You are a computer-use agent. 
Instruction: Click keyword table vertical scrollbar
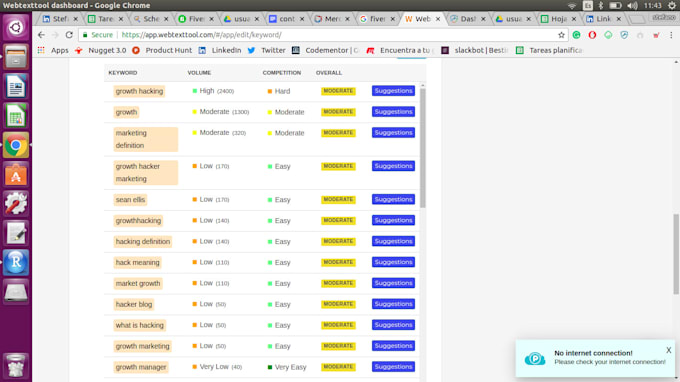pos(423,147)
